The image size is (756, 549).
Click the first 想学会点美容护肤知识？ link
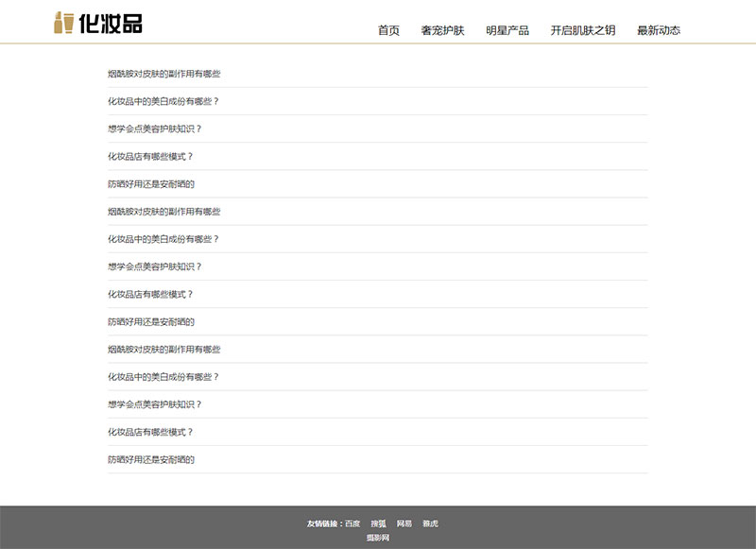click(154, 129)
